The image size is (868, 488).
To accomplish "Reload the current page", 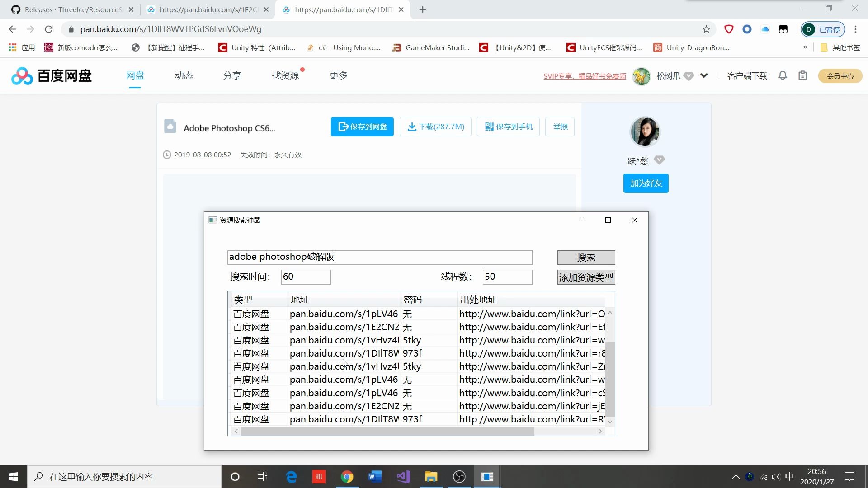I will coord(49,29).
